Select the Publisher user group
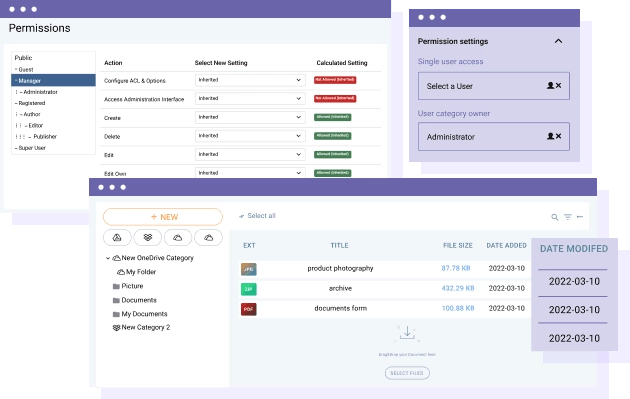The height and width of the screenshot is (399, 630). [x=45, y=137]
